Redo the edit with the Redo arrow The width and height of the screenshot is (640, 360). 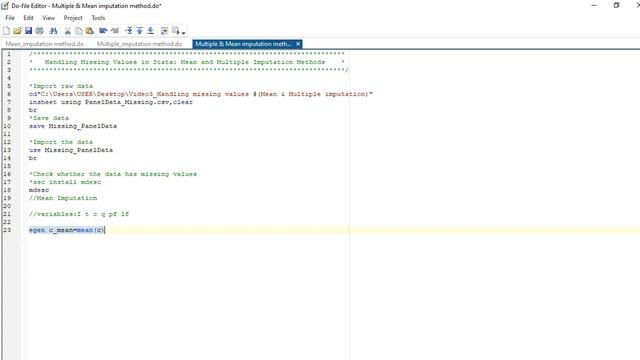[x=115, y=31]
